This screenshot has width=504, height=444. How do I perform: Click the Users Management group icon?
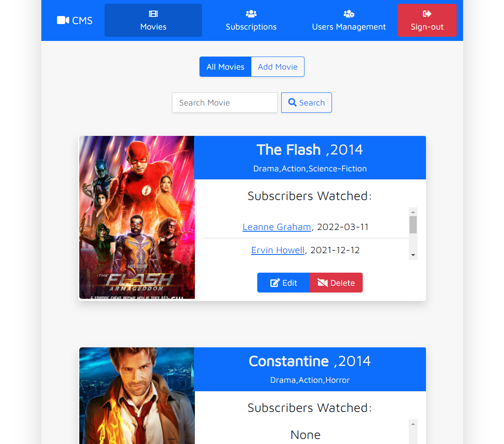tap(349, 13)
